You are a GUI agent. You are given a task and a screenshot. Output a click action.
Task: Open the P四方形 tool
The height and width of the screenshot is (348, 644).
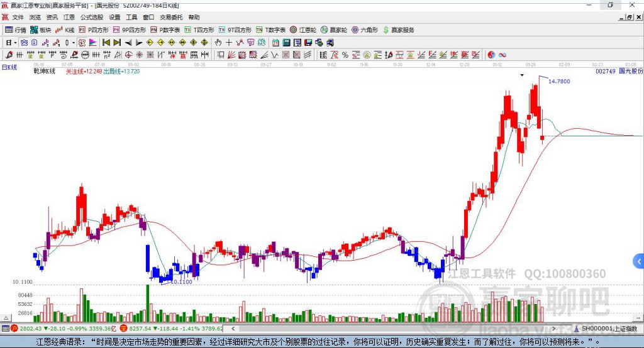click(x=94, y=30)
